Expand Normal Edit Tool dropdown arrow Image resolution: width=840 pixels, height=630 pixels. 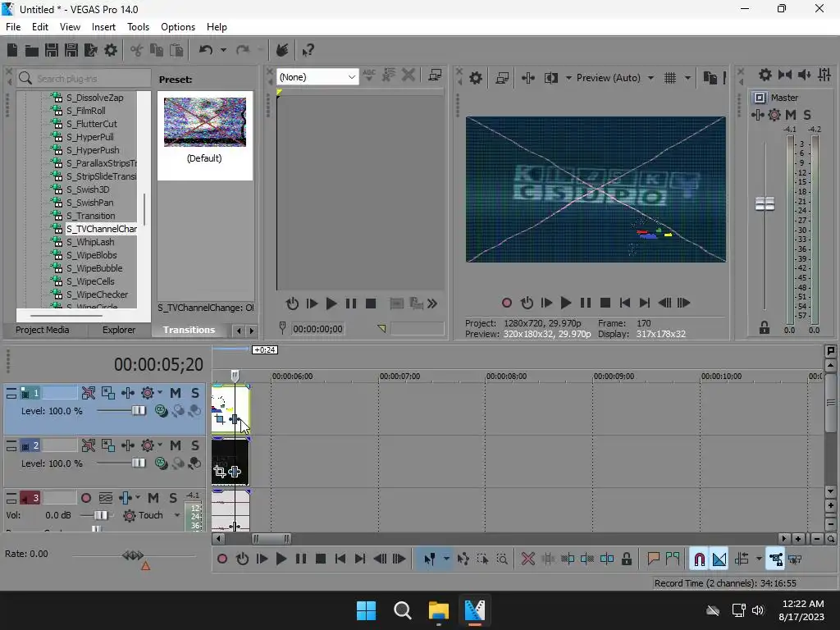coord(446,559)
